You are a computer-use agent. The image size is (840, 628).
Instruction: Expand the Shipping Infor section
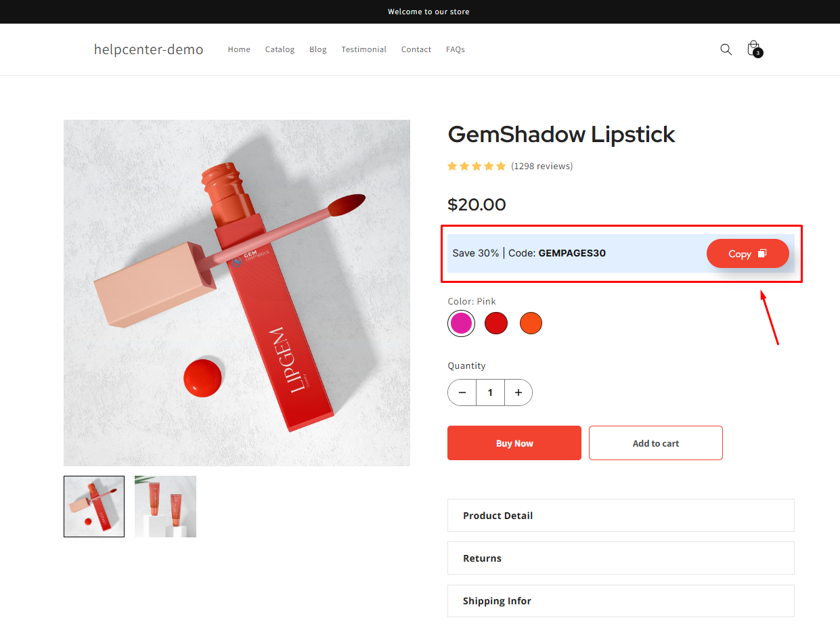tap(621, 600)
